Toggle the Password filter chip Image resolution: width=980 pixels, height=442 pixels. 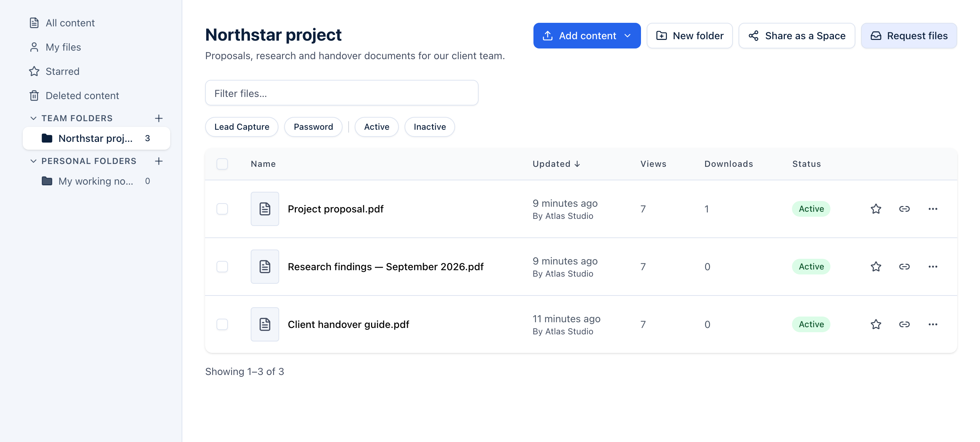pos(313,127)
